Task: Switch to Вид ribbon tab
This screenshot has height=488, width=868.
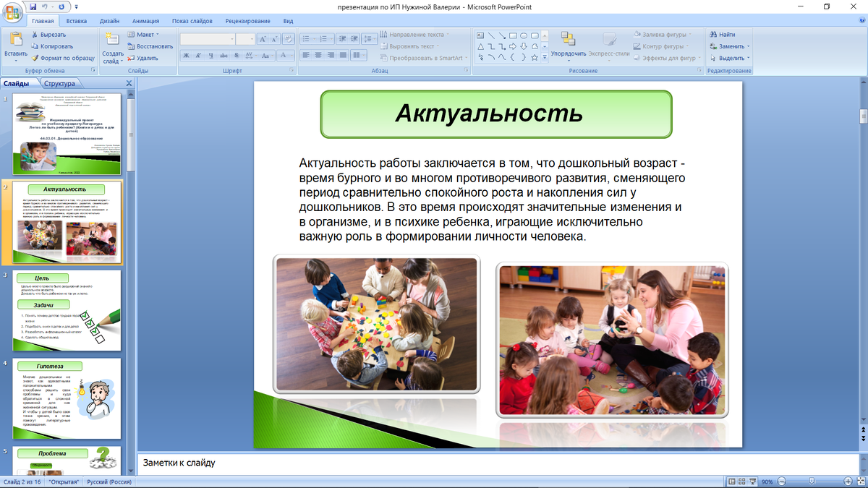Action: click(x=289, y=22)
